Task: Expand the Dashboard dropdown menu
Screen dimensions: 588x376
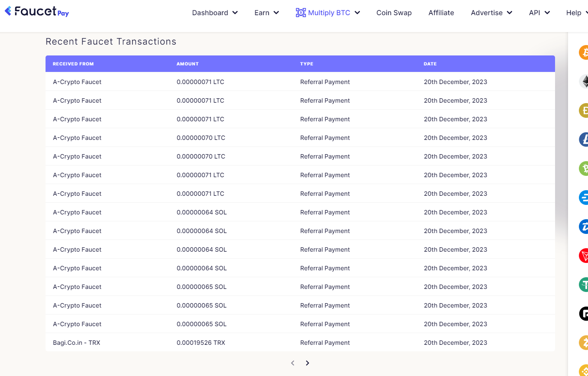Action: pyautogui.click(x=215, y=13)
